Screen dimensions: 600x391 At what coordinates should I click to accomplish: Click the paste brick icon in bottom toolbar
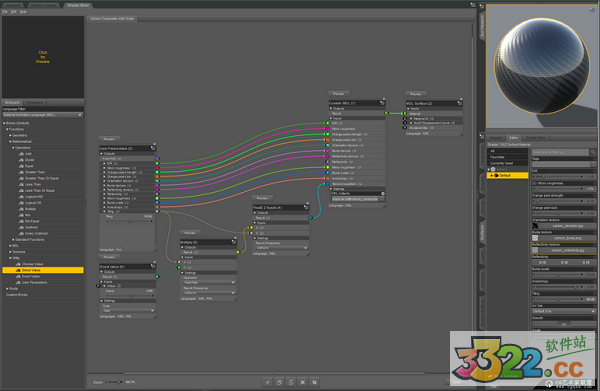tap(291, 382)
